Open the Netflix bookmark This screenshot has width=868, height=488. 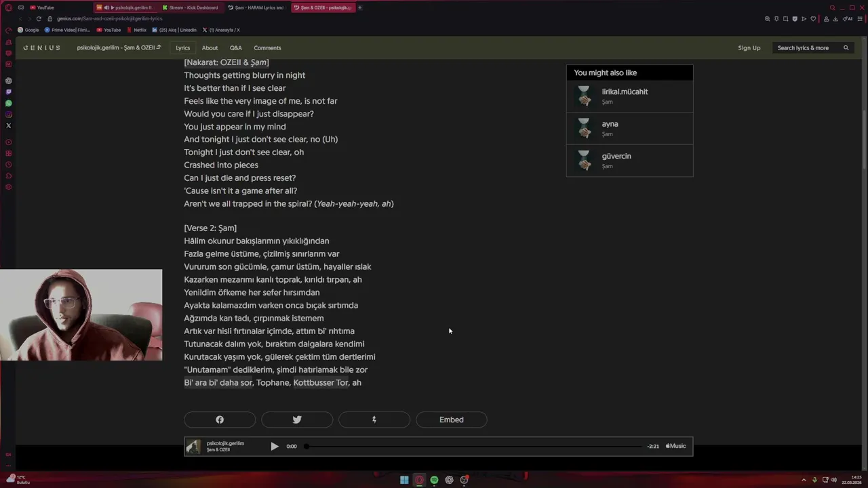point(137,30)
